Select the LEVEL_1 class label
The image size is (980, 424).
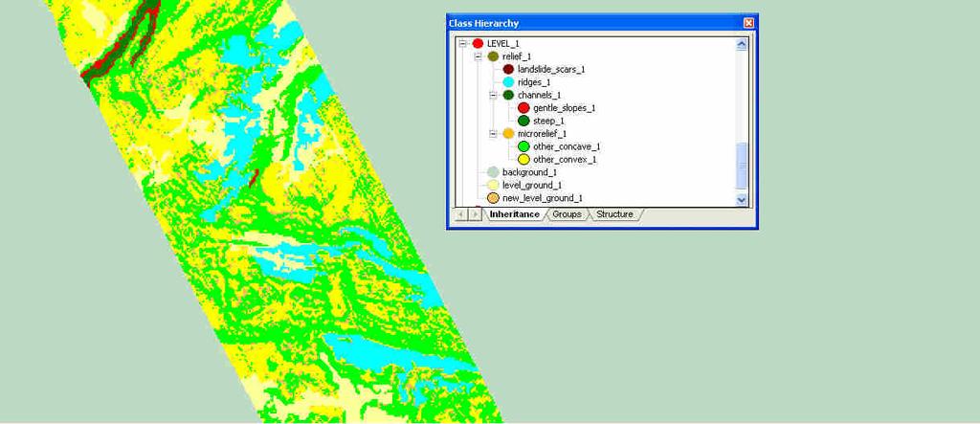[503, 43]
